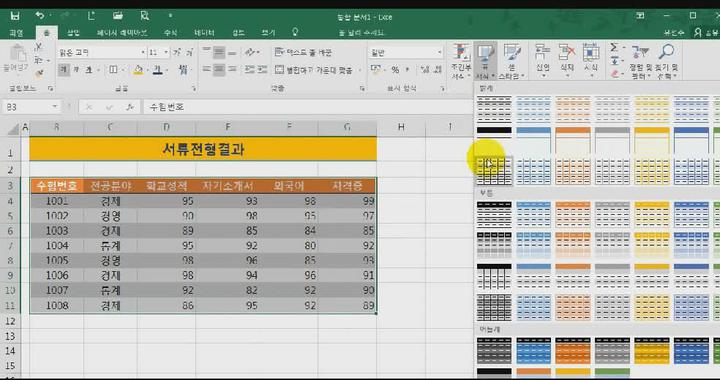
Task: Click the AutoSum sigma icon
Action: tap(614, 48)
